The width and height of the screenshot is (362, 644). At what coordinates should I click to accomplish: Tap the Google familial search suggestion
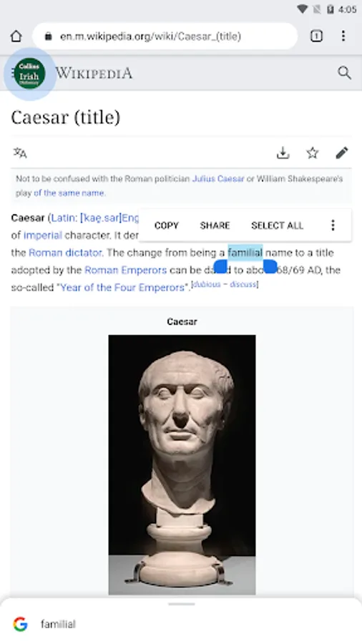[181, 624]
